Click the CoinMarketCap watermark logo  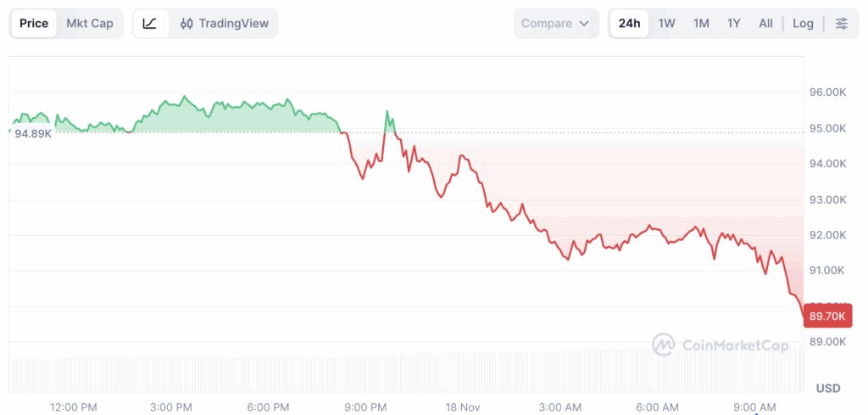pos(663,345)
